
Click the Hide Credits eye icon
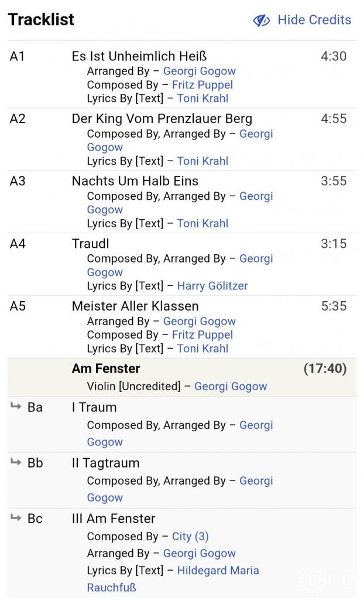[x=261, y=21]
